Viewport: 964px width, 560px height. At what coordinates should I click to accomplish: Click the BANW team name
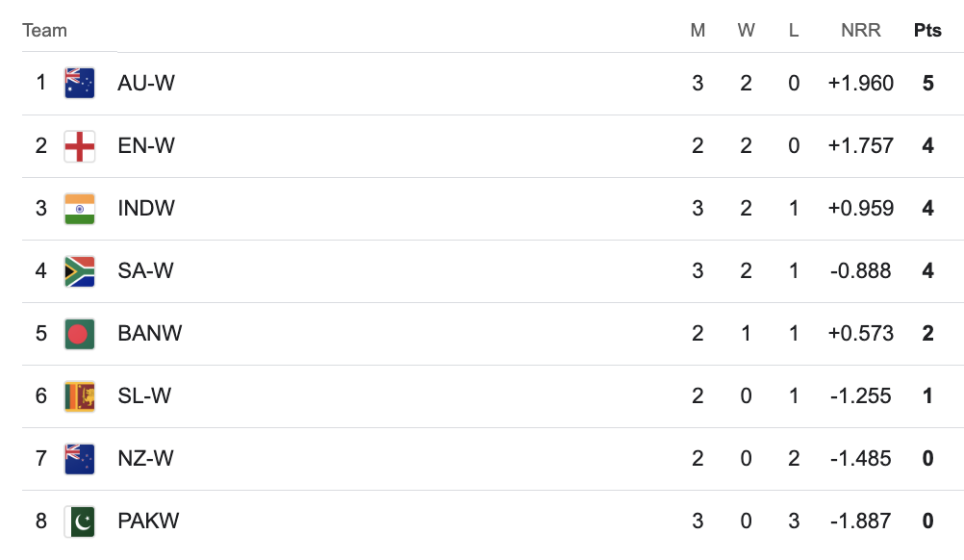[x=149, y=334]
